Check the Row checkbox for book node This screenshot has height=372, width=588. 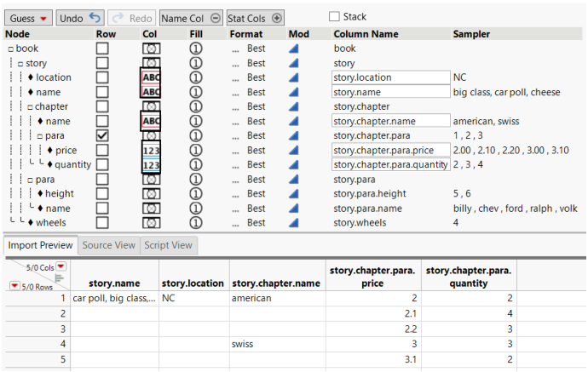(103, 49)
